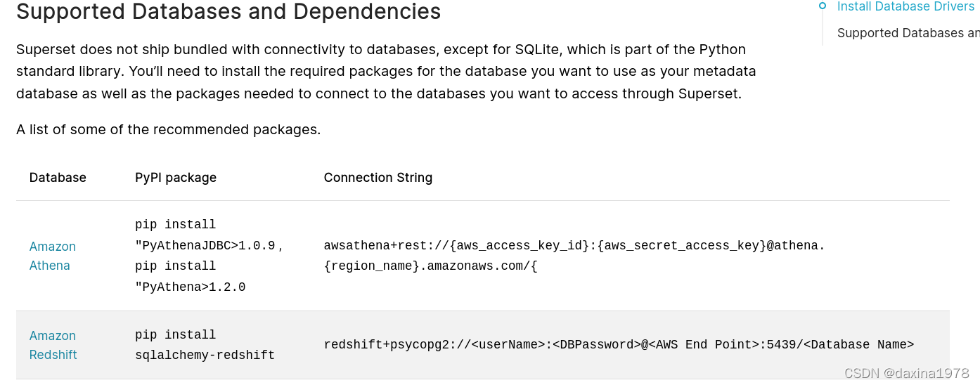This screenshot has height=385, width=980.
Task: Click the Supported Databases and Dependencies heading
Action: point(228,12)
